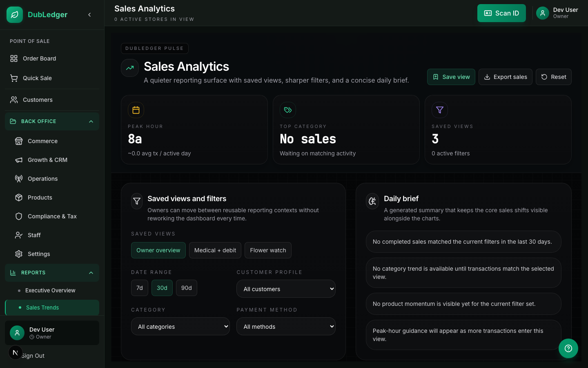
Task: Click the "Peak-hour guidance" brief message
Action: coord(463,335)
